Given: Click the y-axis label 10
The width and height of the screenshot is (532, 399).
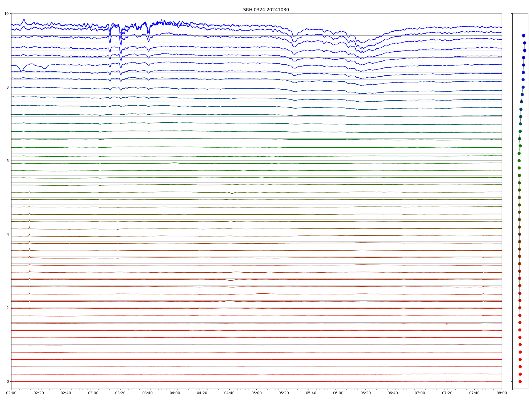Looking at the screenshot, I should tap(7, 14).
